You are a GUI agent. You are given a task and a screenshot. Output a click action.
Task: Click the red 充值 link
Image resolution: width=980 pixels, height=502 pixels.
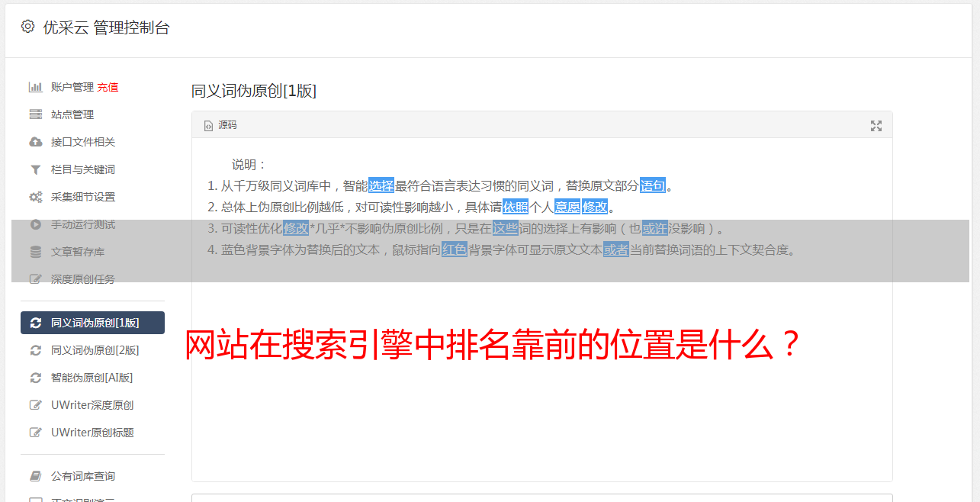(x=108, y=87)
